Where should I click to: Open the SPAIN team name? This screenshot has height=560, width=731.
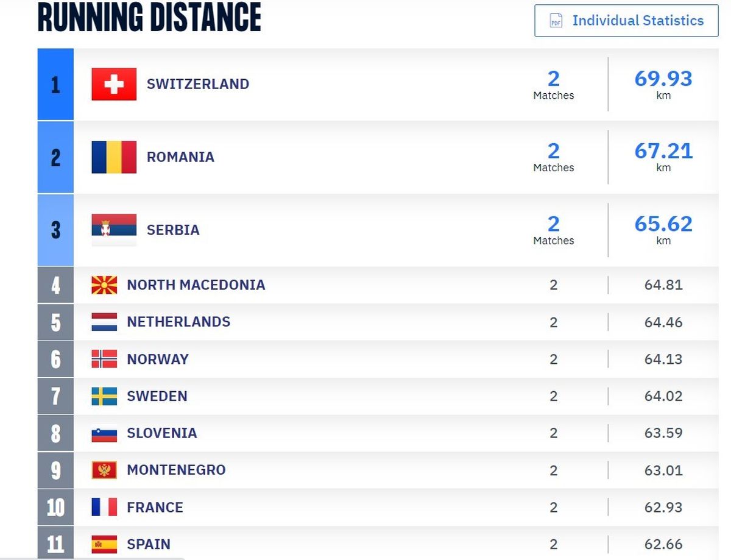click(x=149, y=544)
